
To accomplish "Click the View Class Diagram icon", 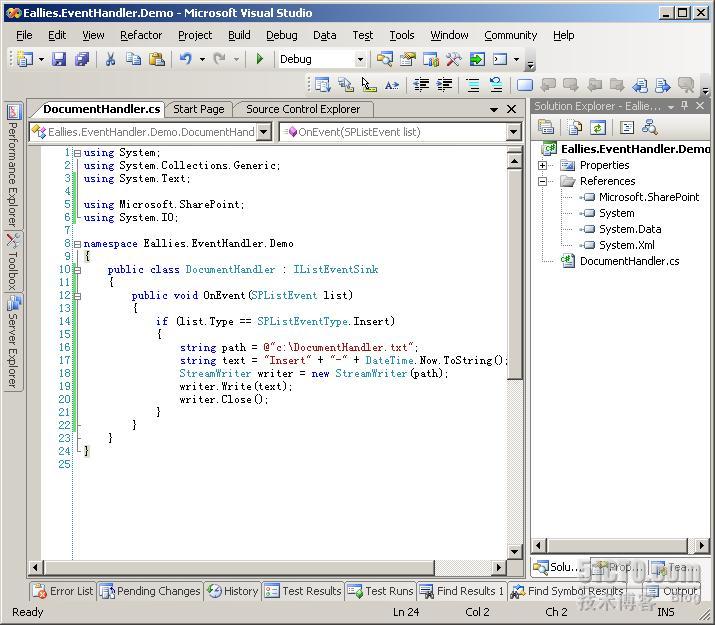I will pos(649,128).
